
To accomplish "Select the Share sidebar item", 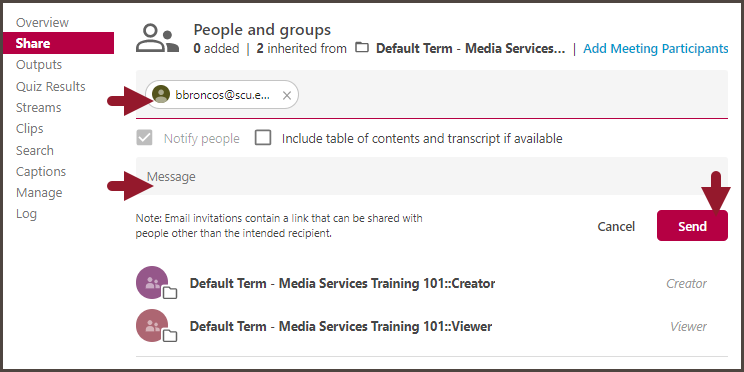I will [x=58, y=43].
